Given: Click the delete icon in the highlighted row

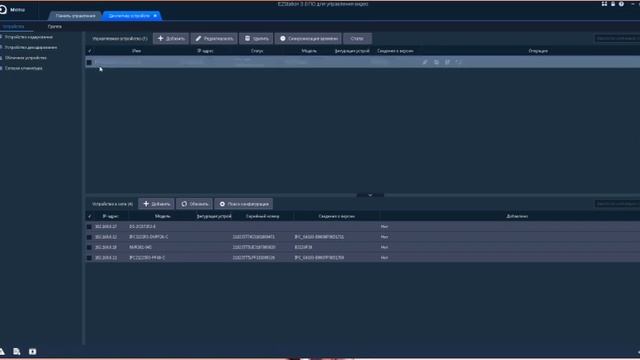Looking at the screenshot, I should click(x=436, y=62).
